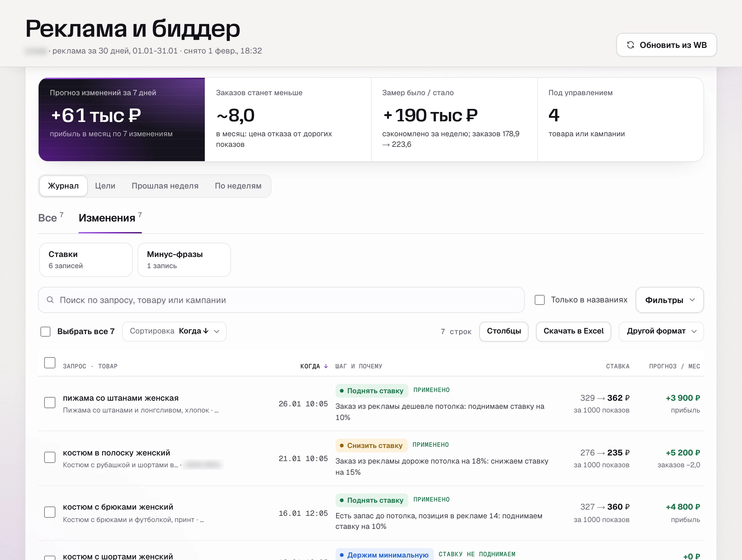The image size is (742, 560).
Task: Expand the Другой формат dropdown
Action: [661, 331]
